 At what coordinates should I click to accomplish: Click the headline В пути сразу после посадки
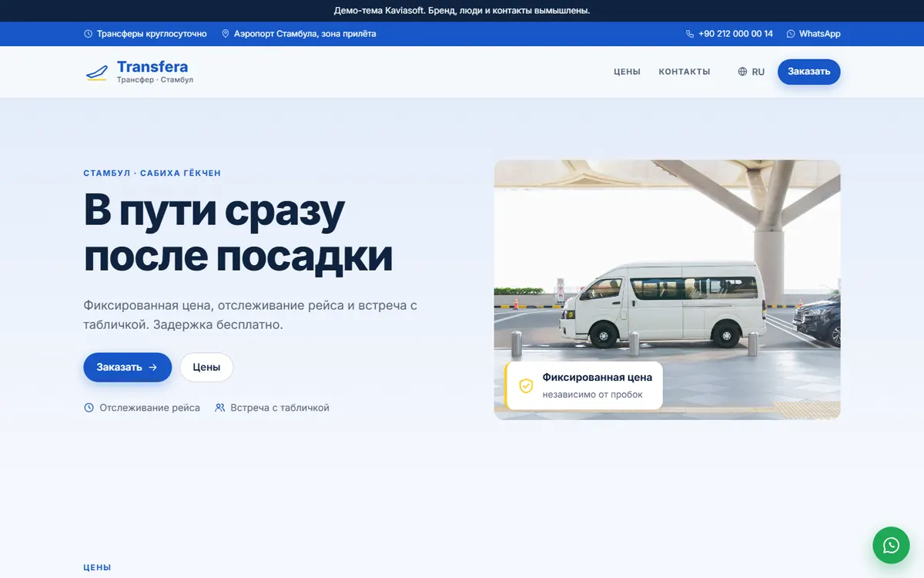pyautogui.click(x=238, y=234)
